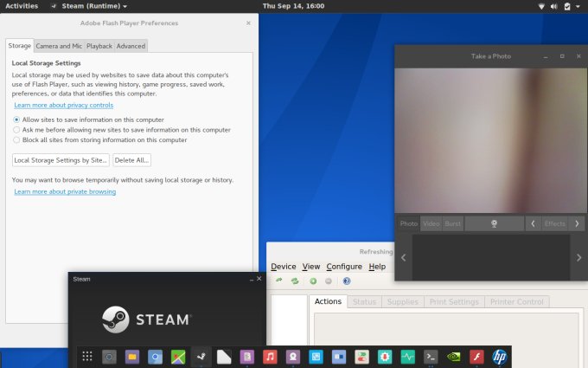Open the terminal from the dock

click(430, 356)
